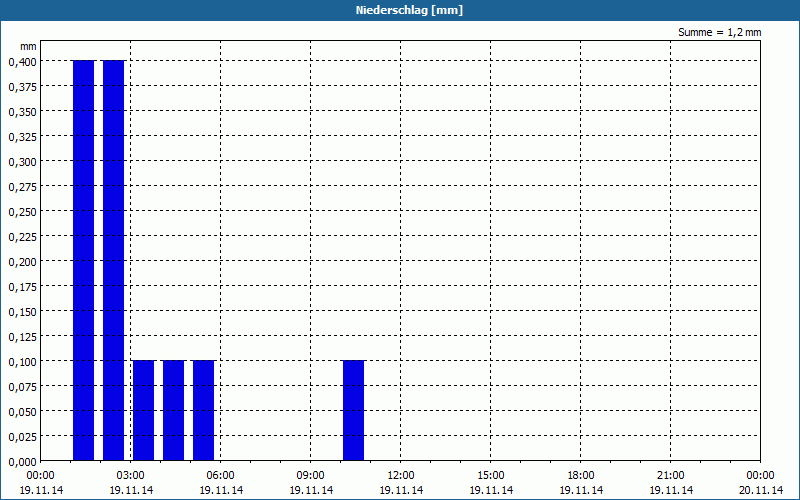Screen dimensions: 800x500
Task: Select the y-axis value 0,325
Action: (x=23, y=137)
